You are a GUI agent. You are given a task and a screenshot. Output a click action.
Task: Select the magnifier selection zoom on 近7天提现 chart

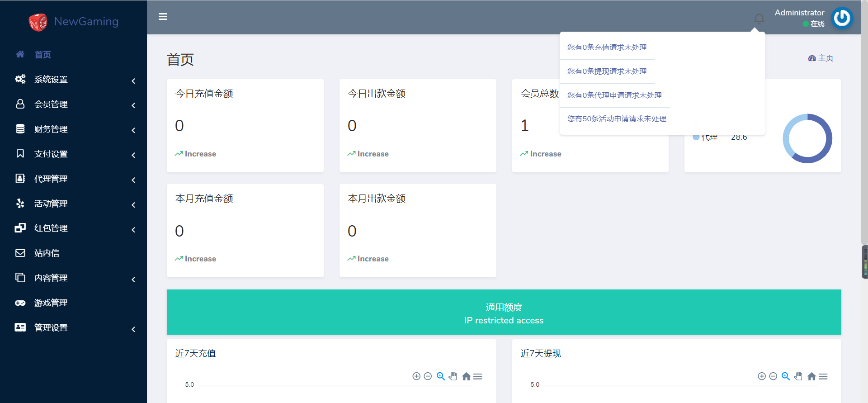(786, 376)
